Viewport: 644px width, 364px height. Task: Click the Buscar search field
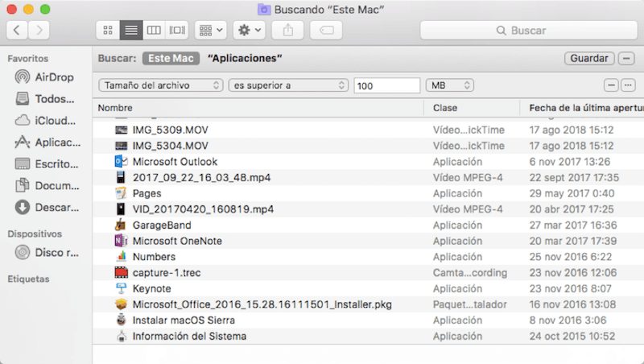[529, 31]
